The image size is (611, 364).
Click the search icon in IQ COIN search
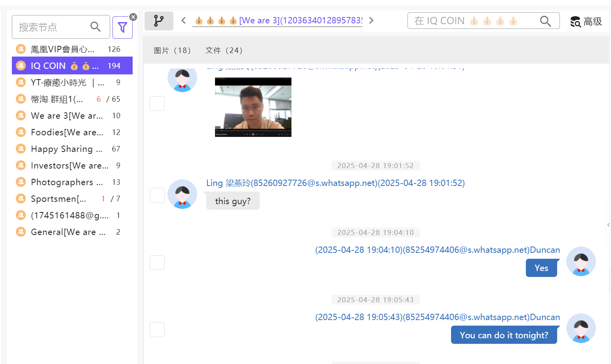pos(545,21)
